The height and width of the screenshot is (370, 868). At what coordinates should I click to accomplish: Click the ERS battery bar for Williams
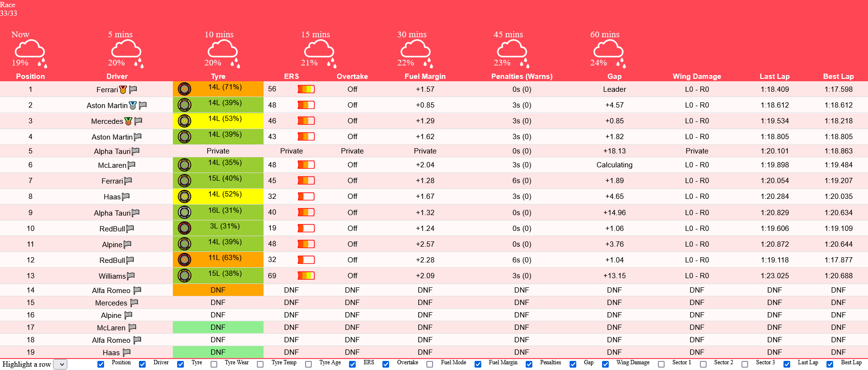pyautogui.click(x=306, y=275)
